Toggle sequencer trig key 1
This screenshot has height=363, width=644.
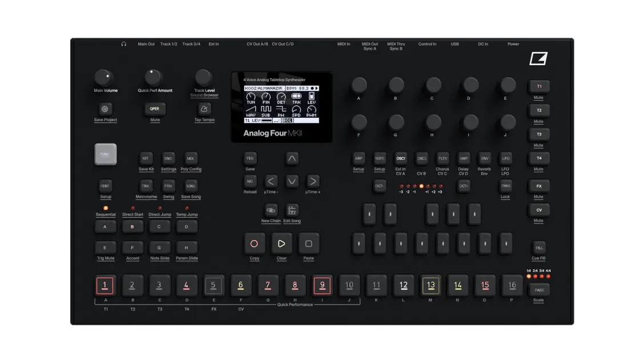104,285
